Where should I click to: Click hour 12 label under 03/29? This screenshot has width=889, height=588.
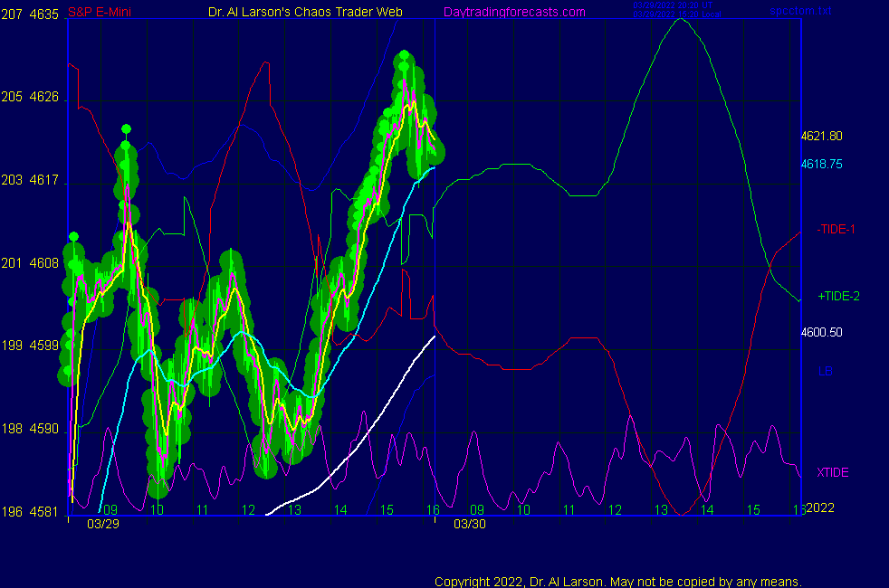point(248,510)
